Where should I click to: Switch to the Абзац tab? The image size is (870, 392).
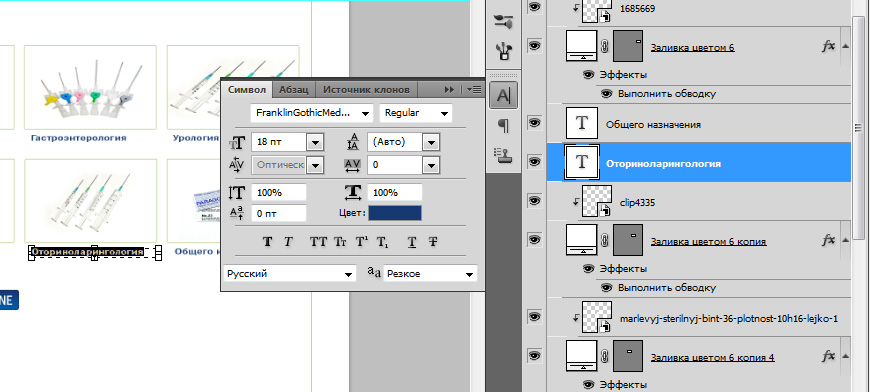pos(294,89)
